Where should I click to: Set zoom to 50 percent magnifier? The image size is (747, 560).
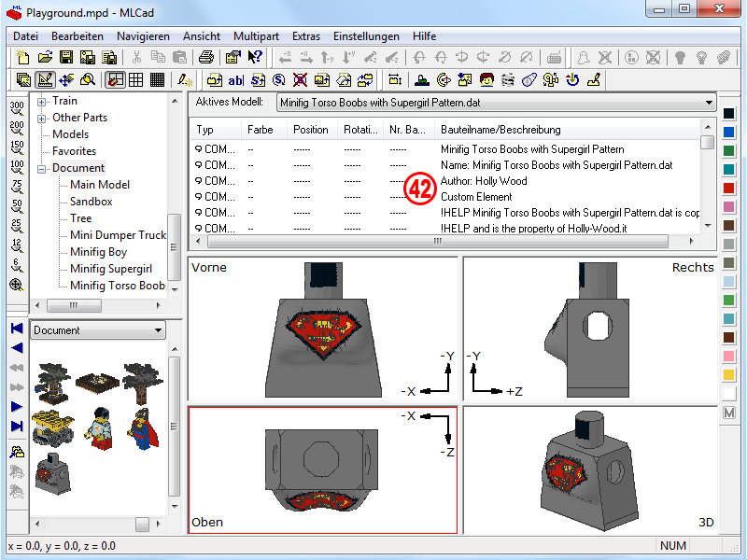tap(17, 206)
